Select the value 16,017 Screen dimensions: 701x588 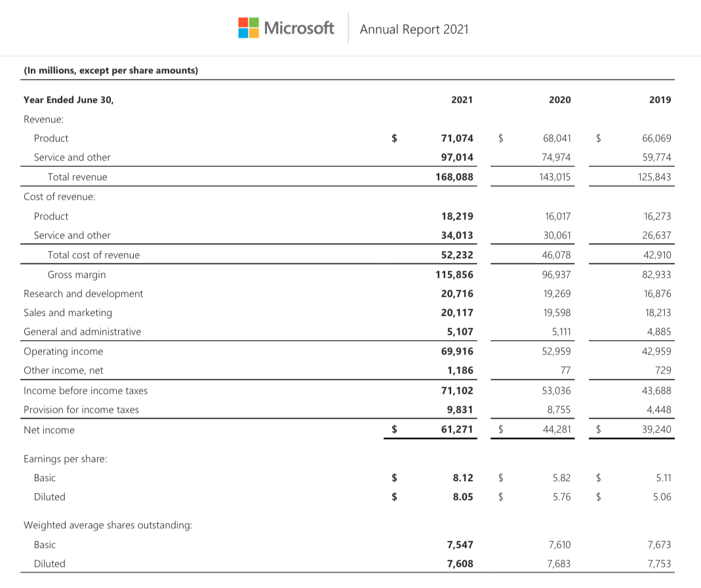tap(557, 216)
